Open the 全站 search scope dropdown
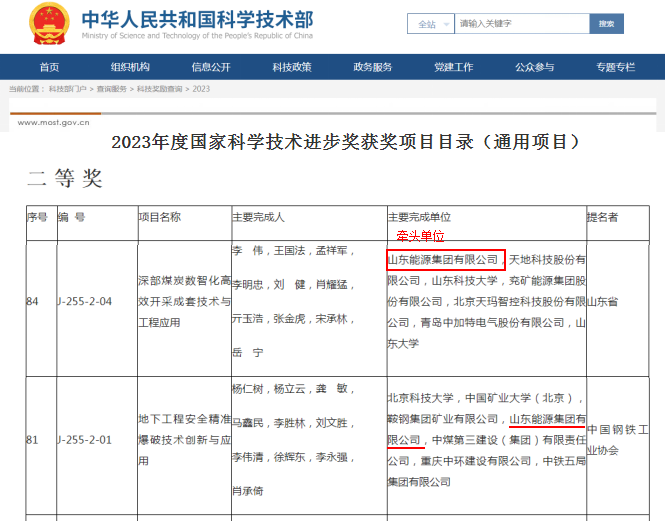This screenshot has width=667, height=522. pos(431,24)
